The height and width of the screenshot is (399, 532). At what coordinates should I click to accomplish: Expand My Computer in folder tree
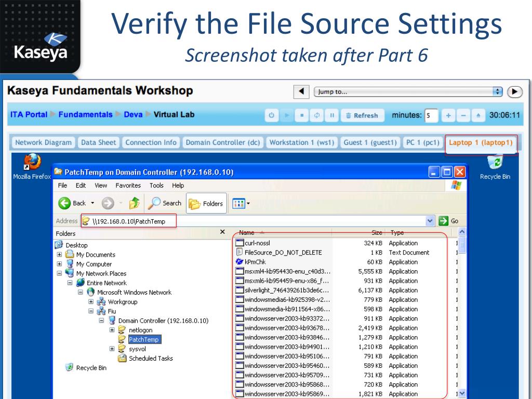pyautogui.click(x=59, y=264)
